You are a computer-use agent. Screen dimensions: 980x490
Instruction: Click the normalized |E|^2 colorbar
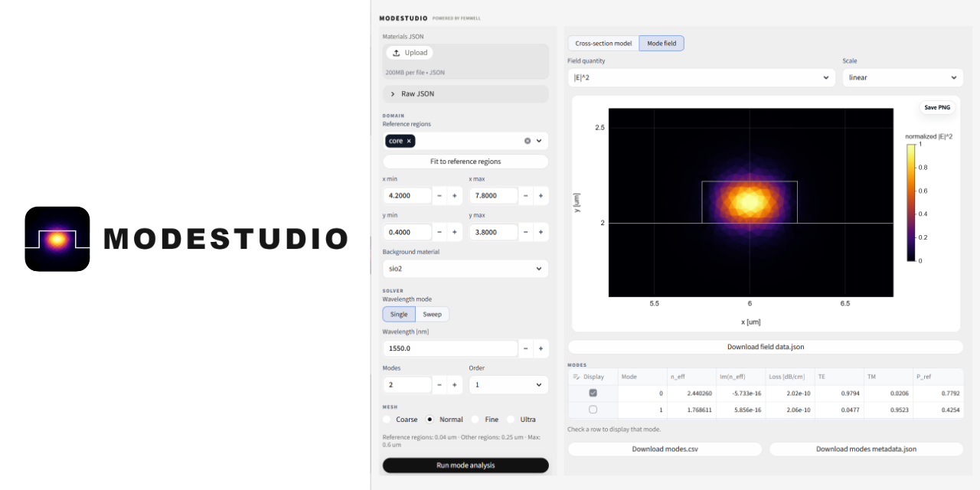coord(911,203)
